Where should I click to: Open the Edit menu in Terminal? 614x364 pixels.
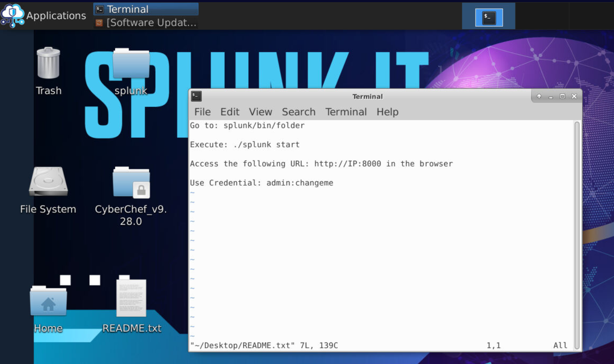point(230,112)
